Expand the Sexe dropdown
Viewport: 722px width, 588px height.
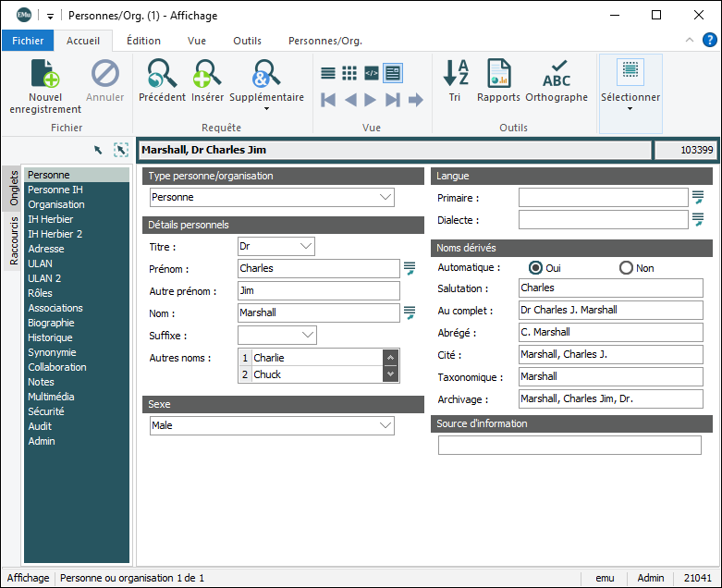pyautogui.click(x=385, y=426)
